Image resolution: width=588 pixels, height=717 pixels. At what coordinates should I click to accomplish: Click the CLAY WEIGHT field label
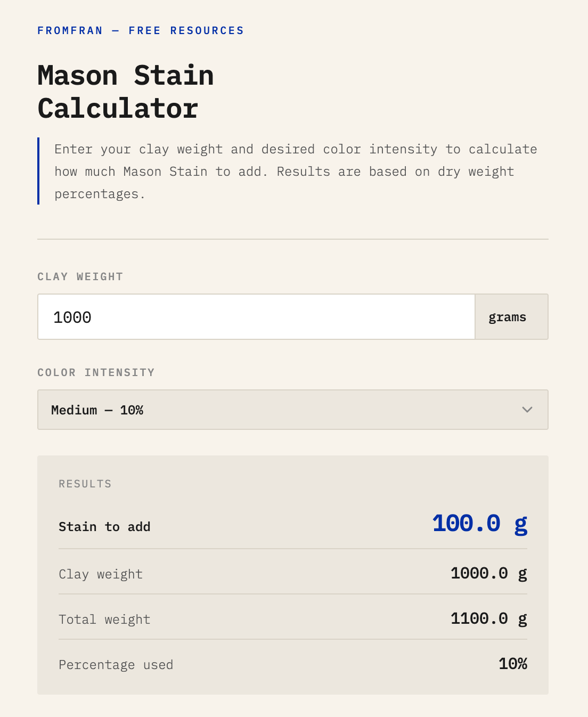click(x=80, y=276)
